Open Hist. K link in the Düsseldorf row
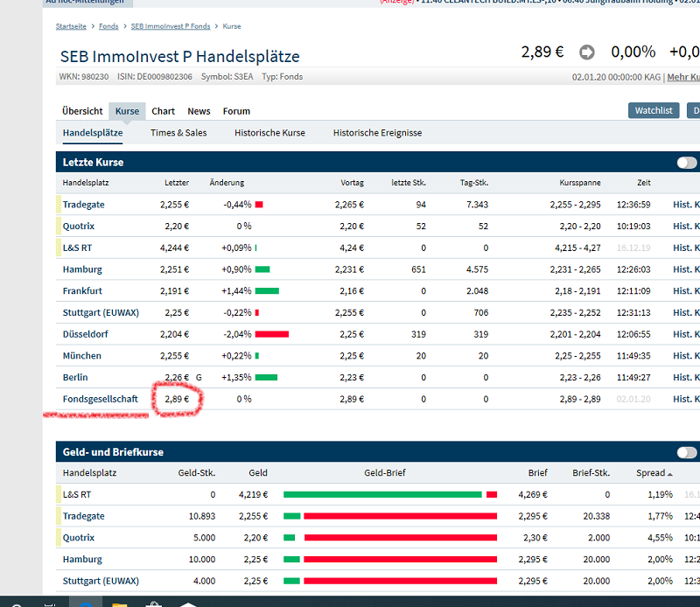This screenshot has width=700, height=607. [686, 334]
